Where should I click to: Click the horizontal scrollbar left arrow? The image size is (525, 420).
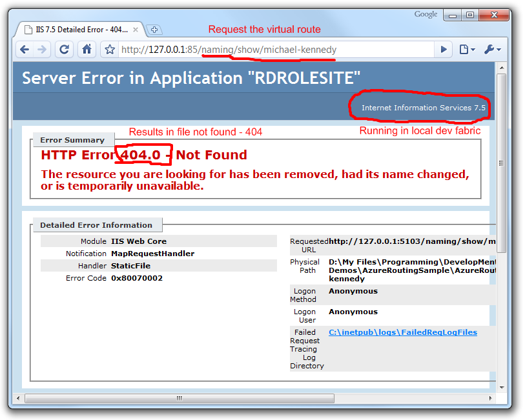pos(18,398)
